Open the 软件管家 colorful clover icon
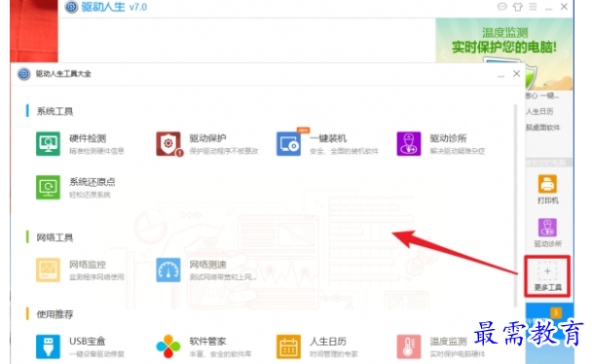Image resolution: width=592 pixels, height=364 pixels. point(168,346)
